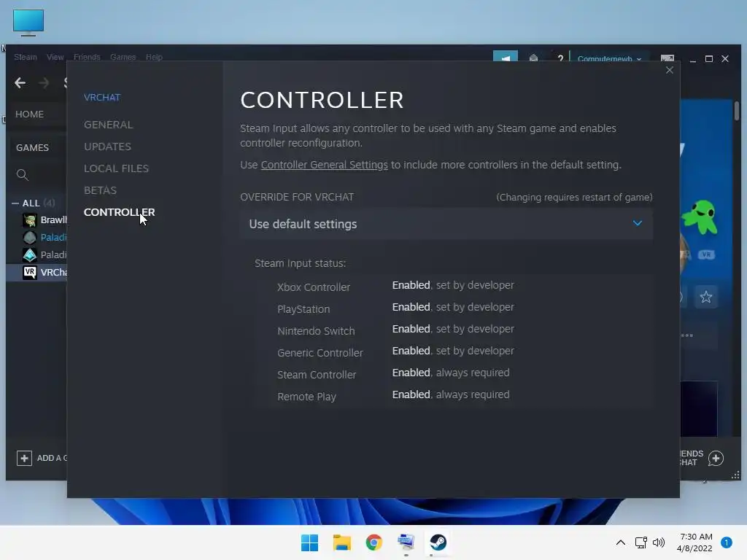Open the Controller General Settings link
This screenshot has width=747, height=560.
(x=324, y=165)
